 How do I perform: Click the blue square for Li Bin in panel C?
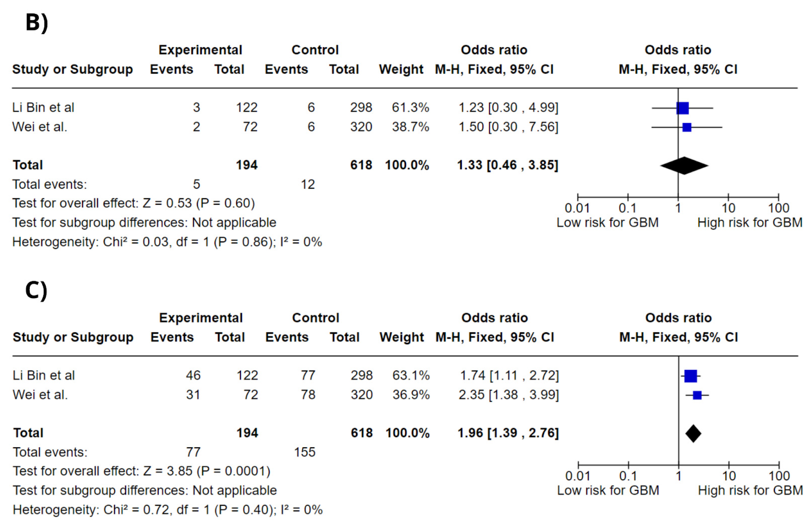click(x=691, y=376)
